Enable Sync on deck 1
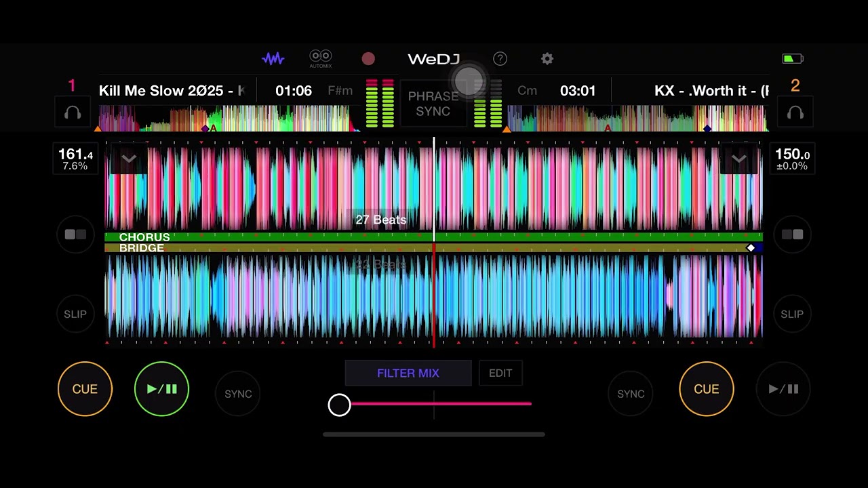The height and width of the screenshot is (488, 868). [x=238, y=394]
